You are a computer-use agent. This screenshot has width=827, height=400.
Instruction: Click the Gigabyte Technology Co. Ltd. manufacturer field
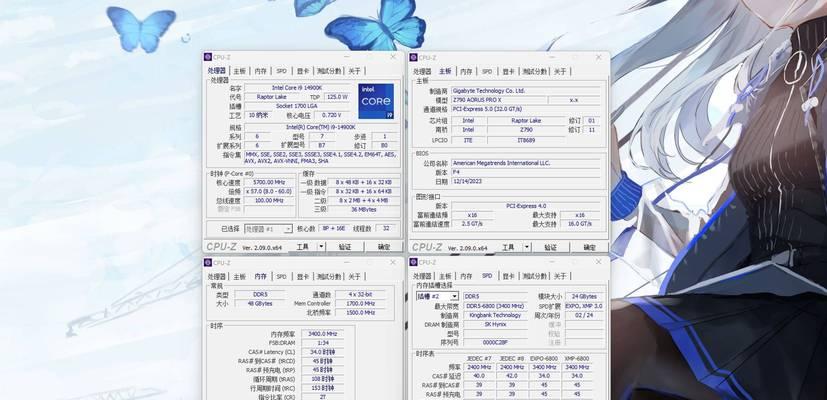(x=525, y=91)
